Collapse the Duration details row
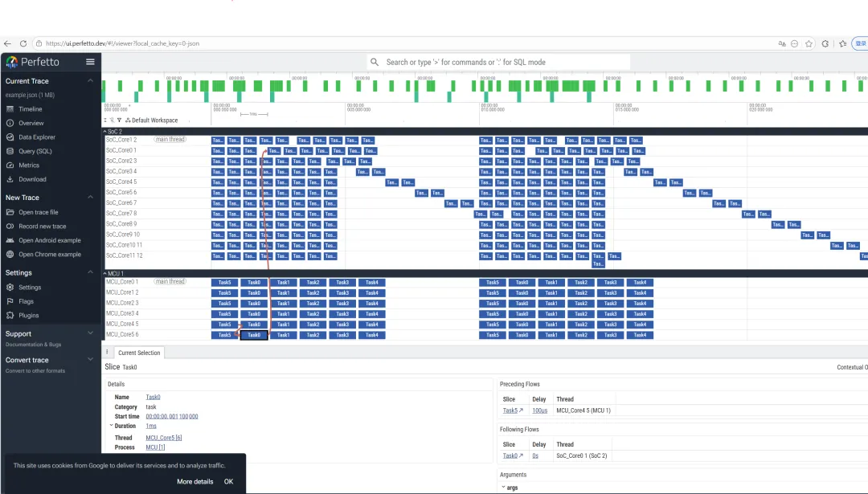The image size is (868, 494). tap(111, 426)
